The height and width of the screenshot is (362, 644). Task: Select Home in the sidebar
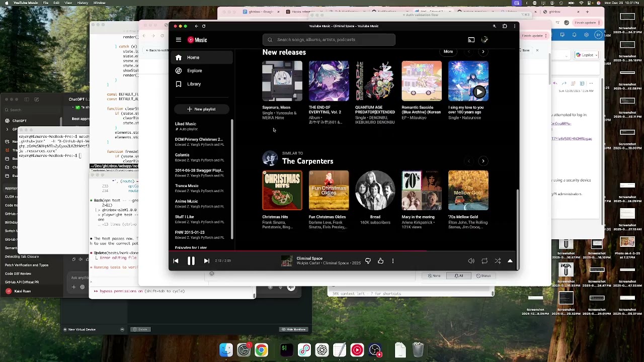coord(202,57)
